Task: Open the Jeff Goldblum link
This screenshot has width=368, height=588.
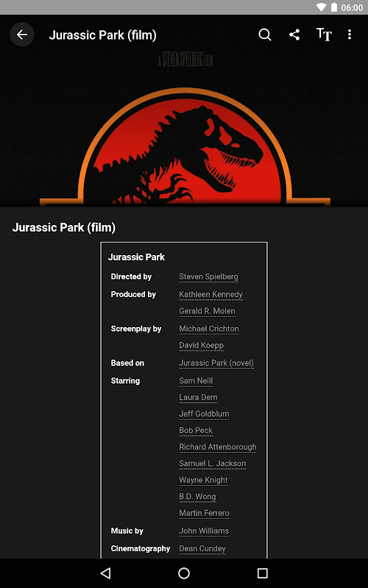Action: (204, 414)
